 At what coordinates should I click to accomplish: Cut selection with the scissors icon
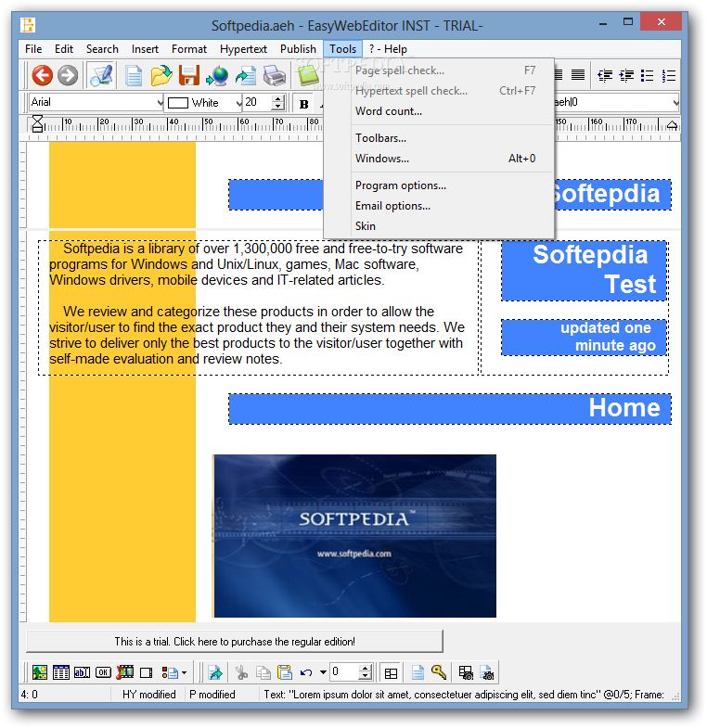241,672
